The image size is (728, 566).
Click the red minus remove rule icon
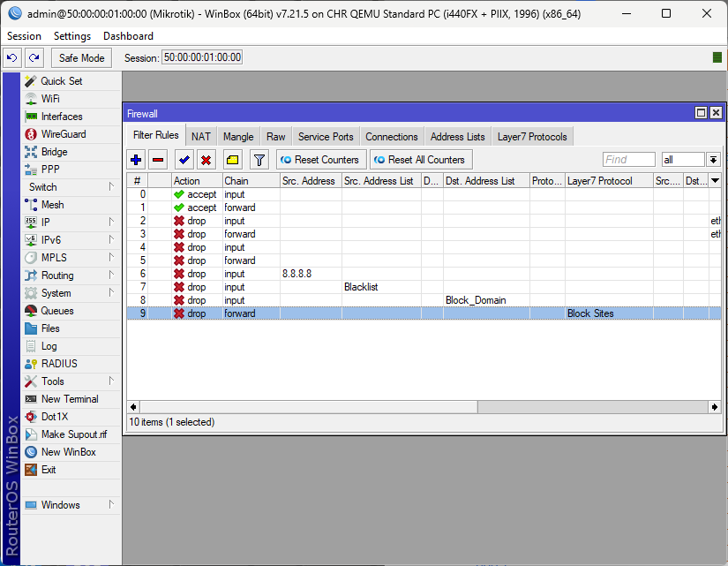point(158,160)
